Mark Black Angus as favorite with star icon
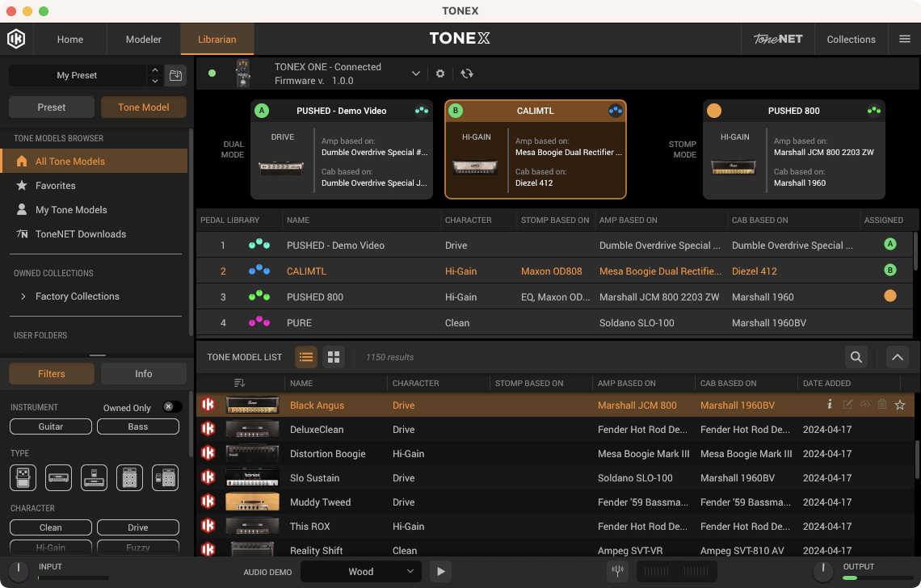This screenshot has width=921, height=588. tap(900, 405)
